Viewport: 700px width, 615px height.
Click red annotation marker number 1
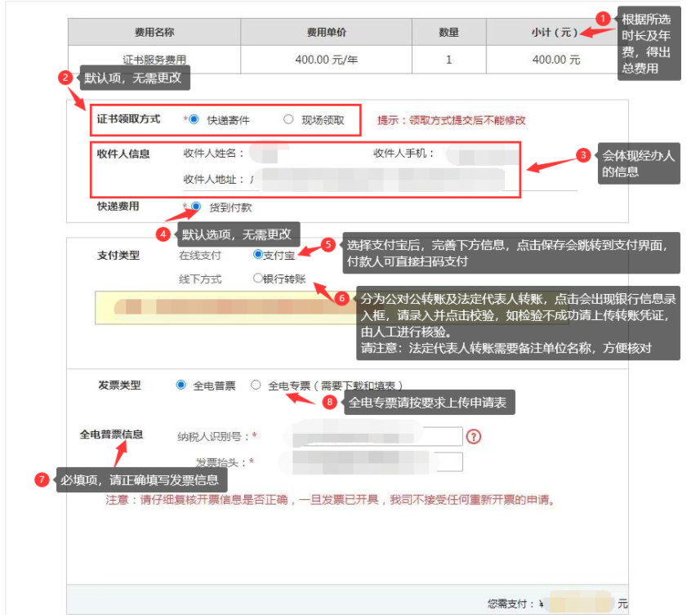click(x=603, y=18)
